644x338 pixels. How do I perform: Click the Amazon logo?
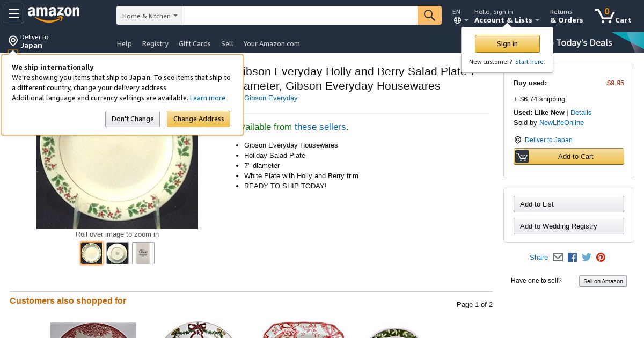coord(54,14)
